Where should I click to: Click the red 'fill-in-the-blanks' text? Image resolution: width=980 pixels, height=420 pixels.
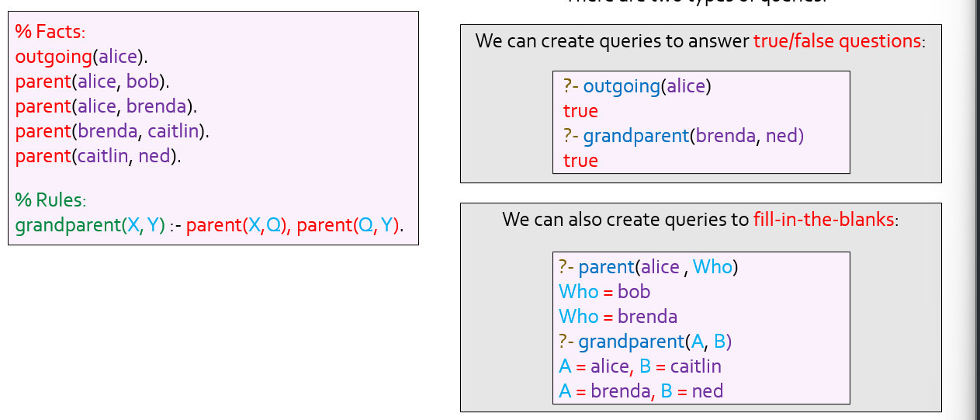(x=825, y=219)
